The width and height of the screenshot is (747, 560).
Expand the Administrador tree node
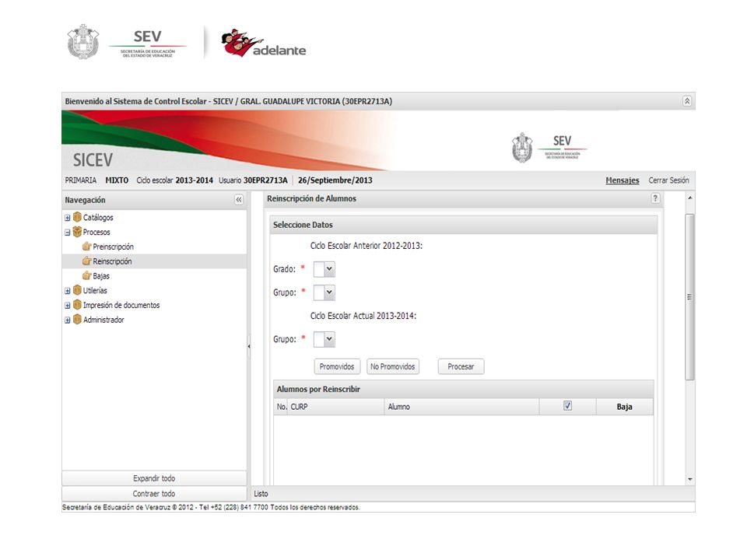pos(67,320)
